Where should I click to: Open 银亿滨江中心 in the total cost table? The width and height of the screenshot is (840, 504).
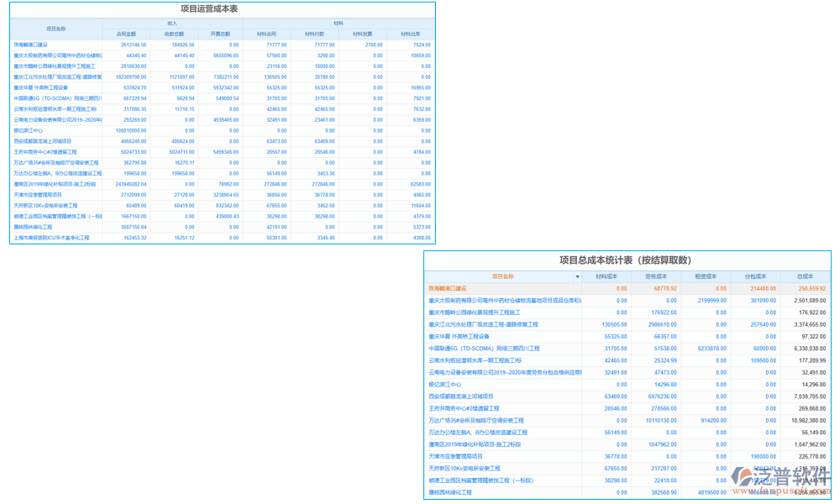pos(444,385)
